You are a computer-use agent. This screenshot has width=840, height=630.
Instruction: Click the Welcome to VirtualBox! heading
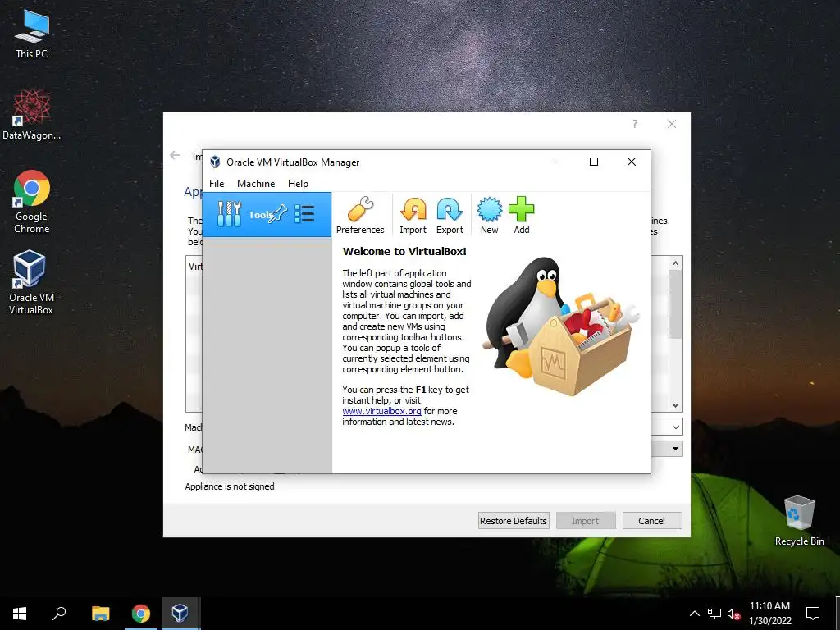point(404,251)
